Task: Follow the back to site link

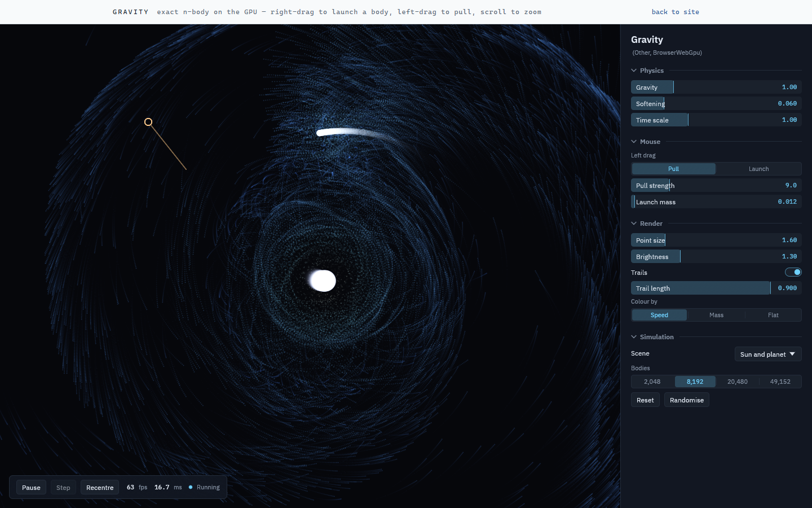Action: (675, 12)
